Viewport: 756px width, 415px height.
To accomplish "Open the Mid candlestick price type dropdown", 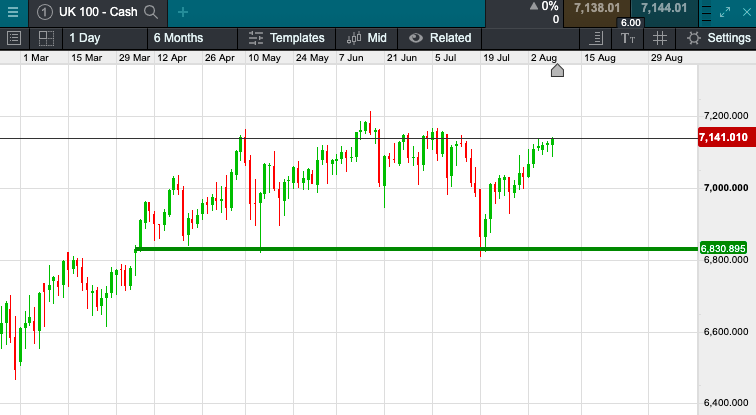I will 366,38.
